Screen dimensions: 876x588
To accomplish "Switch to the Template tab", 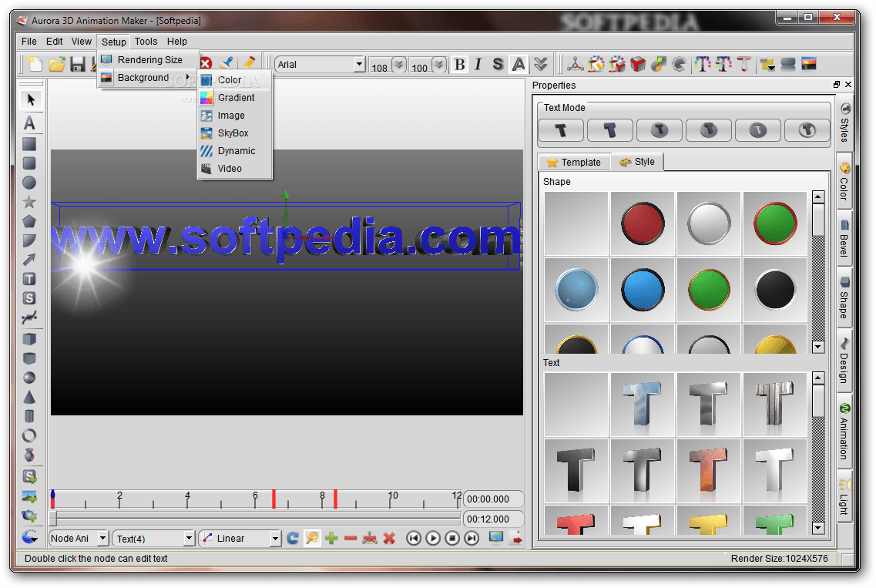I will [574, 162].
